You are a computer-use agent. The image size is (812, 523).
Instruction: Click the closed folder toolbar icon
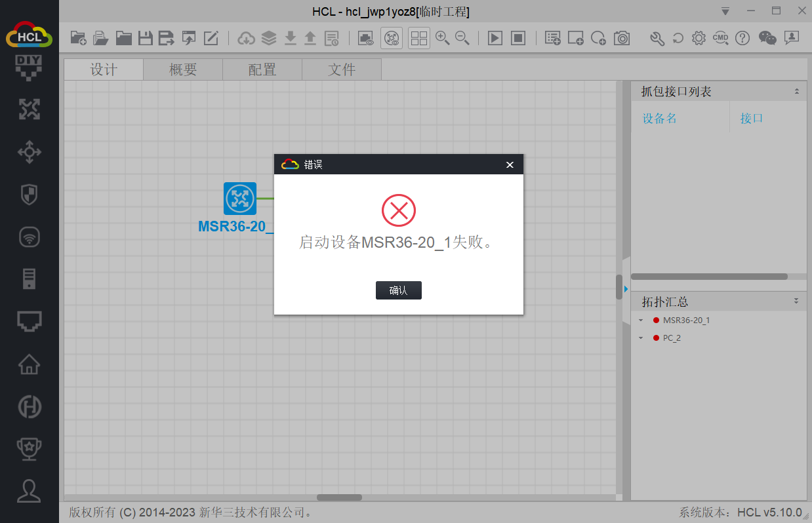click(123, 38)
